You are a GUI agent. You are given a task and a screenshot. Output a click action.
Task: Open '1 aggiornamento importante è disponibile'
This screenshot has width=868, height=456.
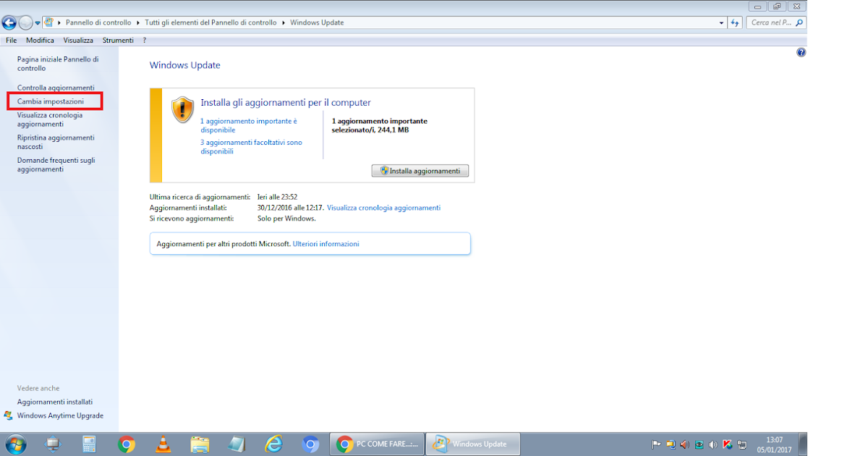(x=249, y=125)
